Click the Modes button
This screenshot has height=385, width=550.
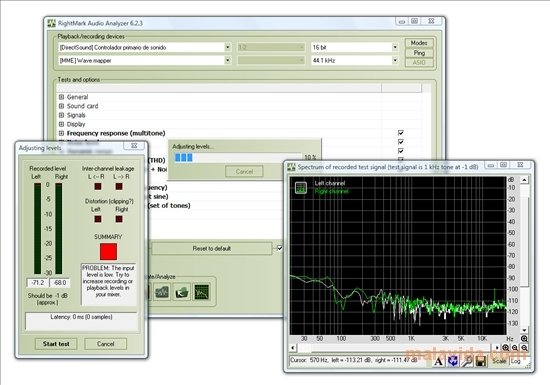point(419,43)
